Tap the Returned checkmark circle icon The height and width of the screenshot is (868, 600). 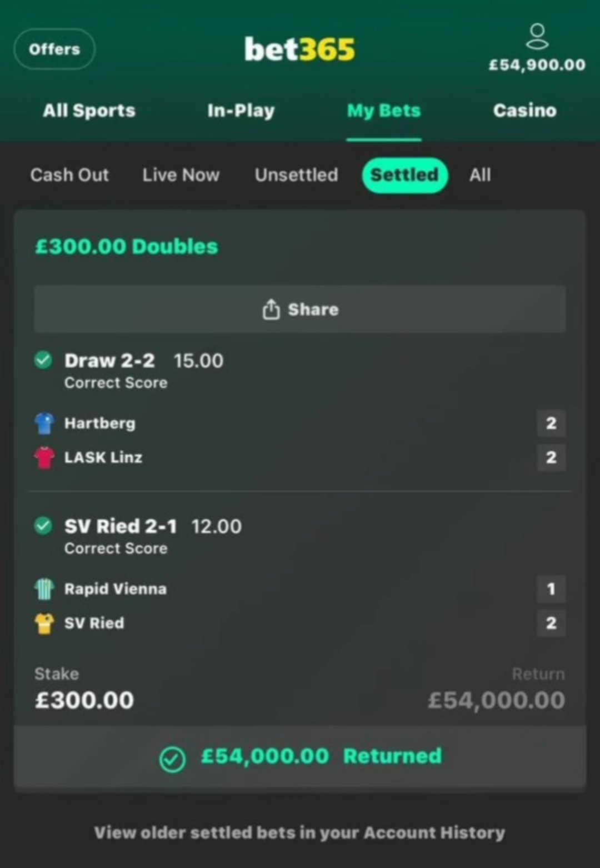click(172, 760)
